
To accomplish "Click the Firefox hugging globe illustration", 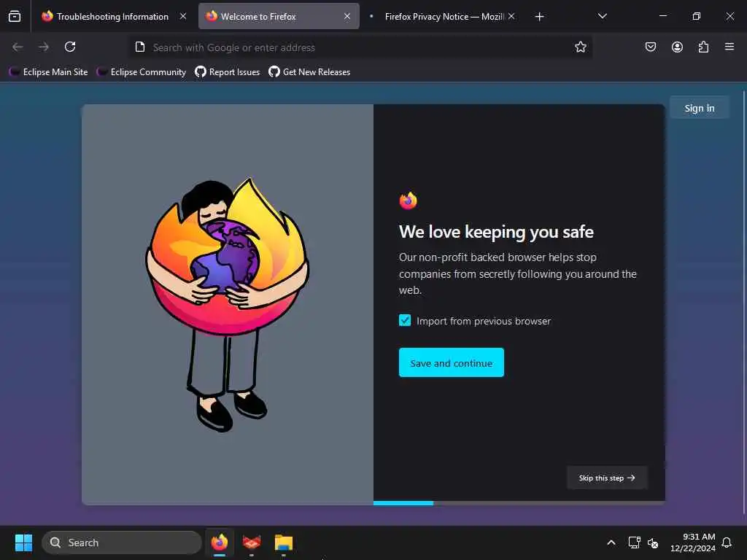I will (228, 305).
